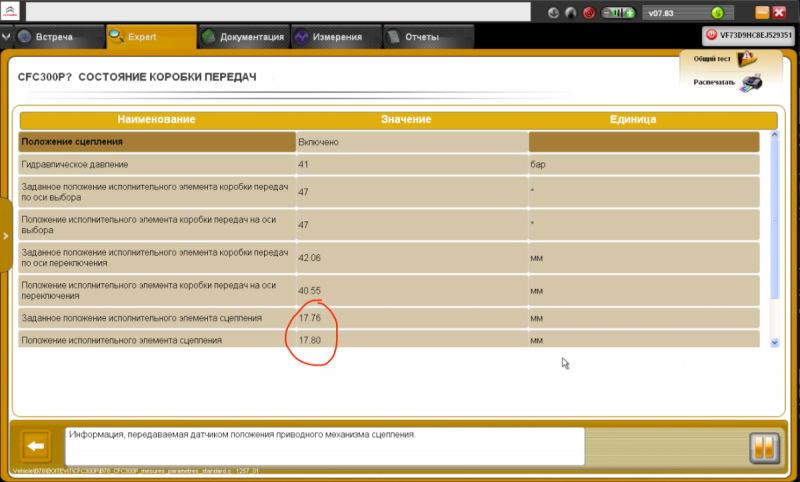Click the green plus zoom button
The width and height of the screenshot is (800, 482).
pos(630,13)
